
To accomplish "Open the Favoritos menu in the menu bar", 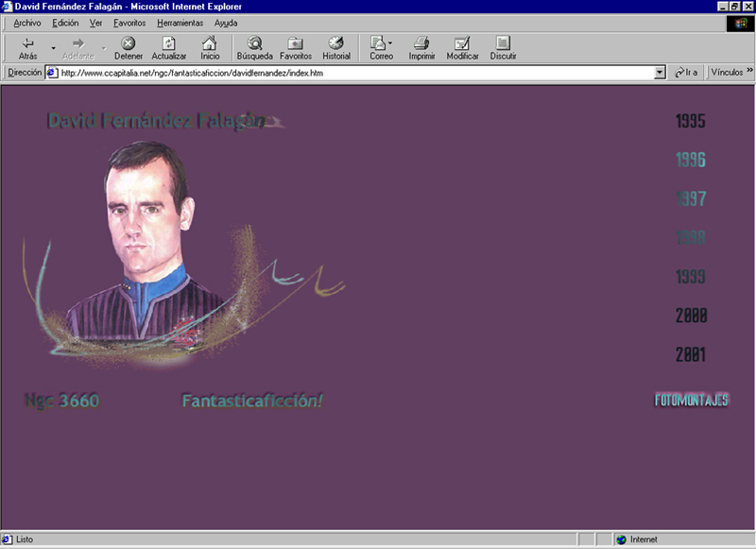I will coord(129,23).
